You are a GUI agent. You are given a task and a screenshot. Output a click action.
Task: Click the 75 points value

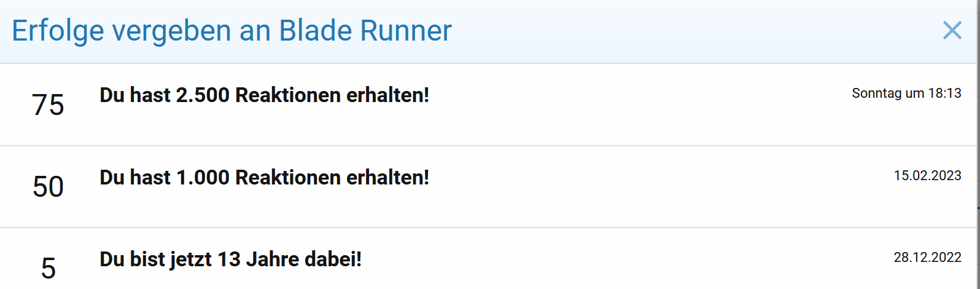tap(48, 105)
